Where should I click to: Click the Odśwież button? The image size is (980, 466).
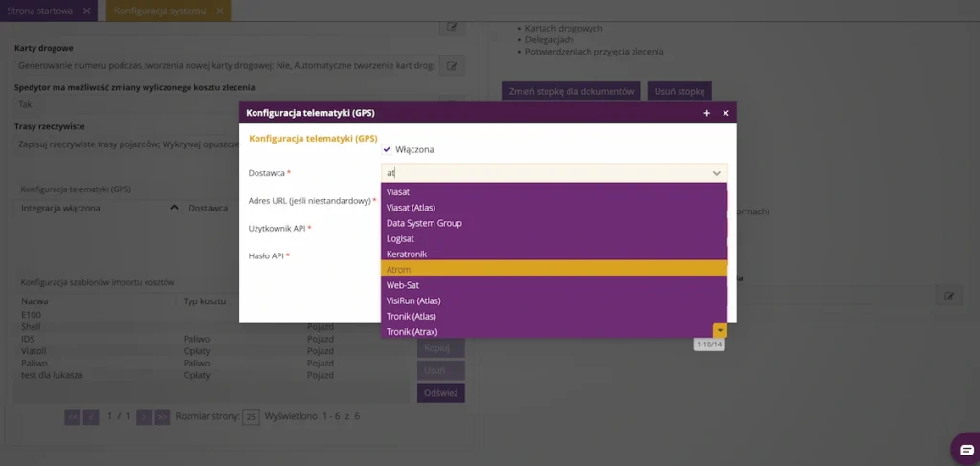(x=441, y=393)
